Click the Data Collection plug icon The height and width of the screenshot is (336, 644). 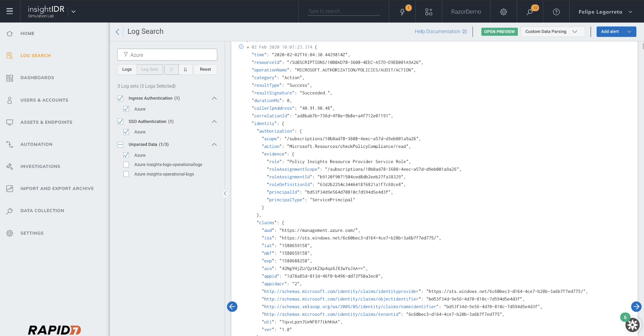pyautogui.click(x=10, y=211)
